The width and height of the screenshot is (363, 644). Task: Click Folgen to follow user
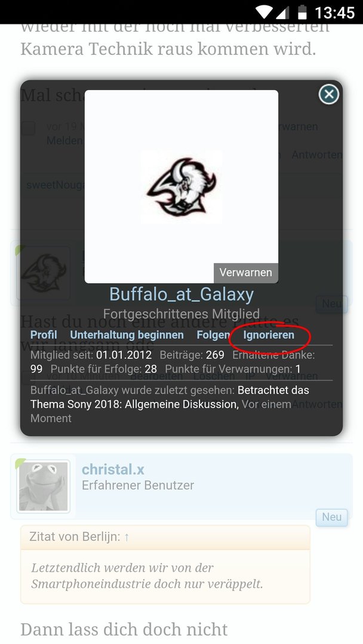pos(213,335)
